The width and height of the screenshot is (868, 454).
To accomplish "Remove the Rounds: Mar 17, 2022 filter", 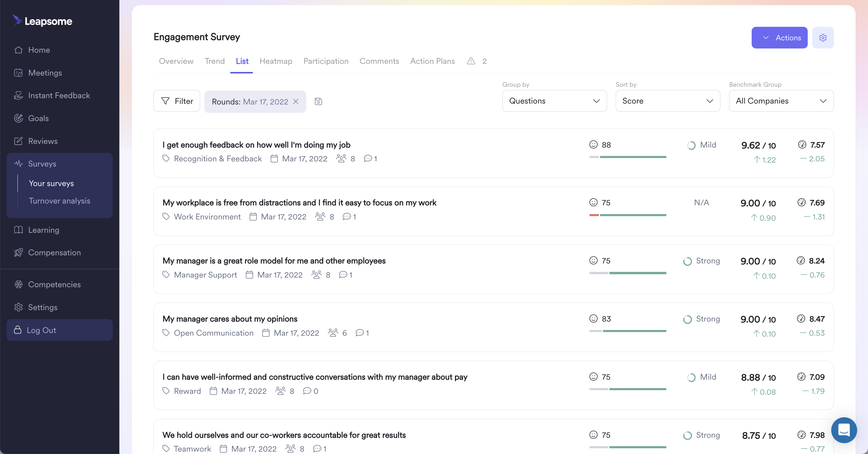I will point(296,101).
